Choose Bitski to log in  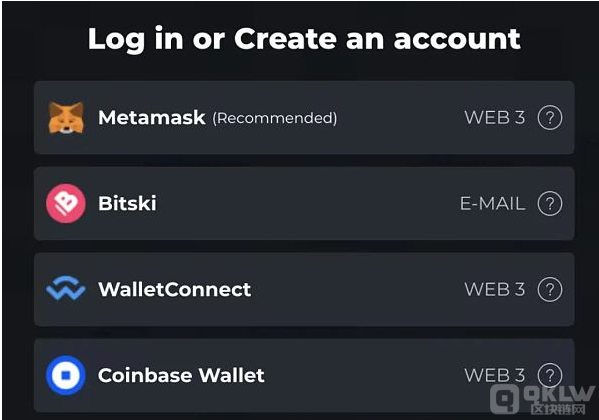pos(304,203)
